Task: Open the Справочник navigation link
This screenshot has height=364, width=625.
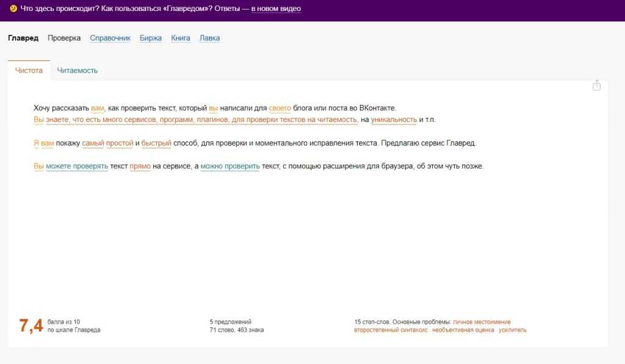Action: pyautogui.click(x=110, y=38)
